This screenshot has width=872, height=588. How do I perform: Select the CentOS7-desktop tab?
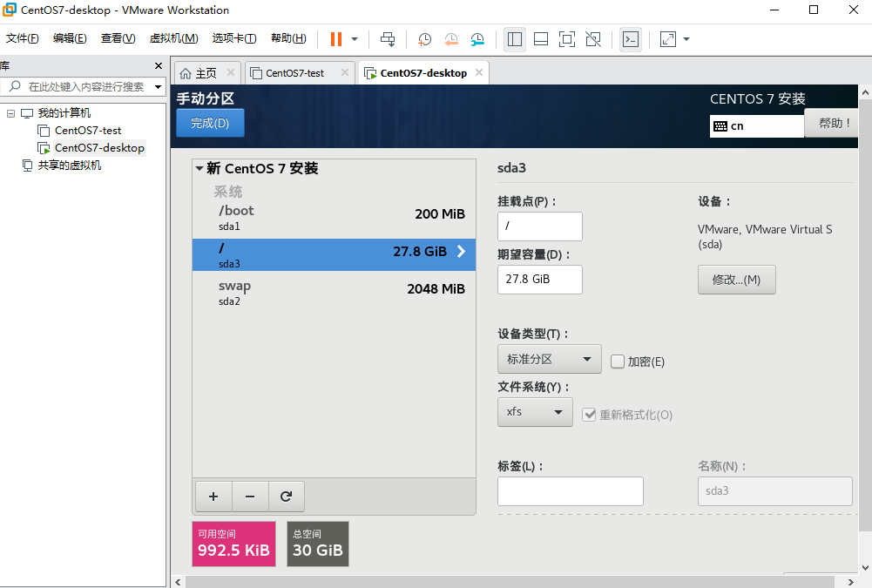pos(423,73)
